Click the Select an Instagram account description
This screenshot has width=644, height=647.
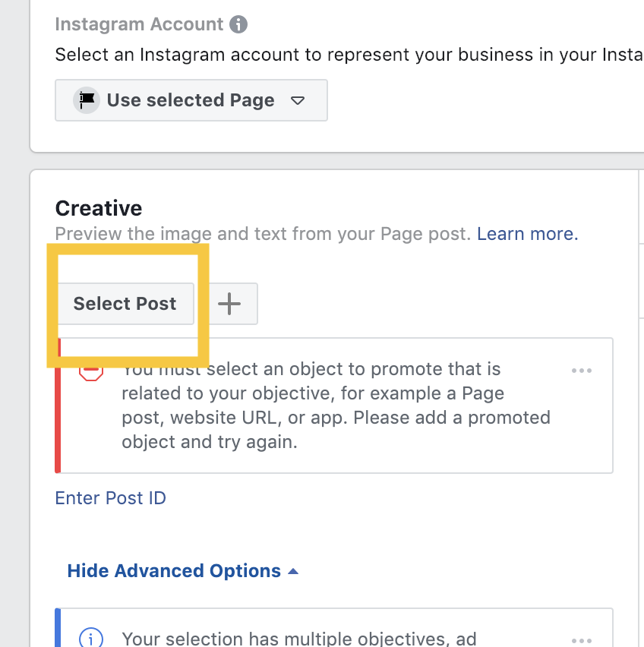tap(349, 55)
